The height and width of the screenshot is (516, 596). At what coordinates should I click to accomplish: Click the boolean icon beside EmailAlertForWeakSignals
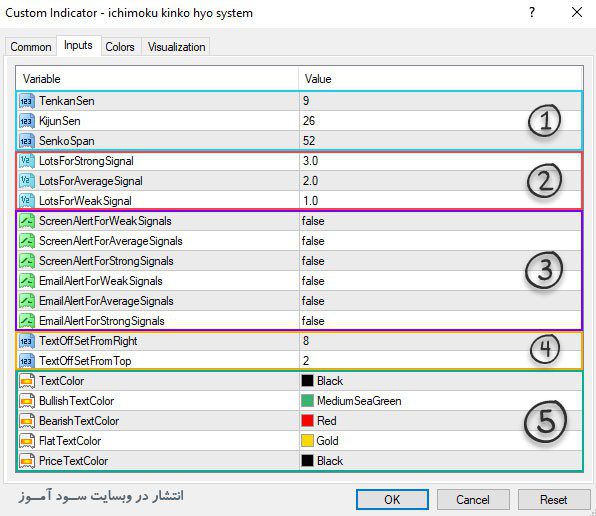click(x=27, y=281)
